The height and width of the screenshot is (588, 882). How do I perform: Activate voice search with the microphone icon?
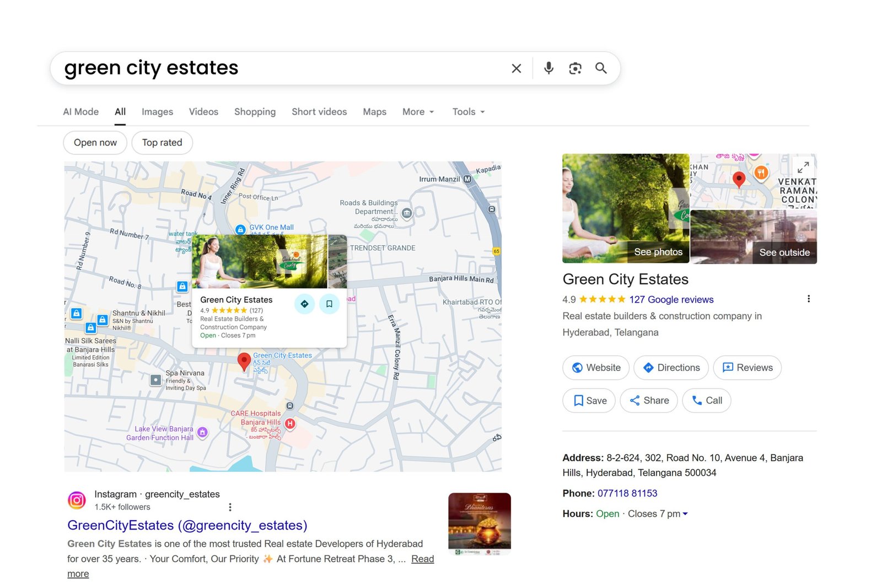pyautogui.click(x=548, y=68)
